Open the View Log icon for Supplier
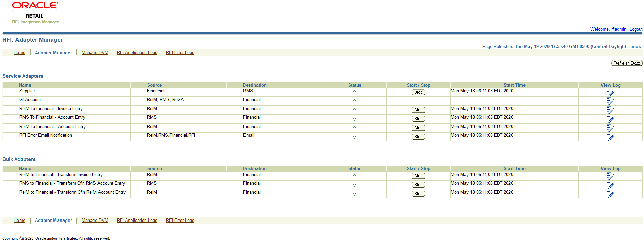 click(610, 92)
